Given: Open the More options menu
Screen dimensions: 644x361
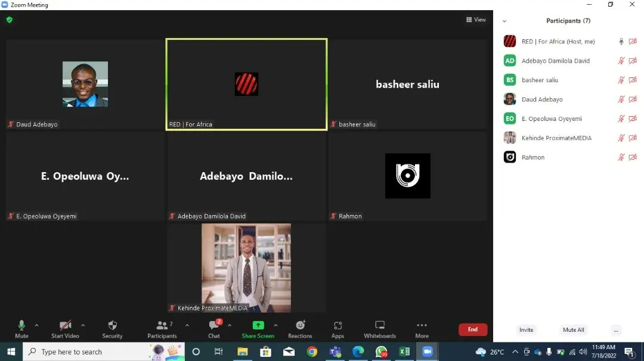Looking at the screenshot, I should (422, 329).
